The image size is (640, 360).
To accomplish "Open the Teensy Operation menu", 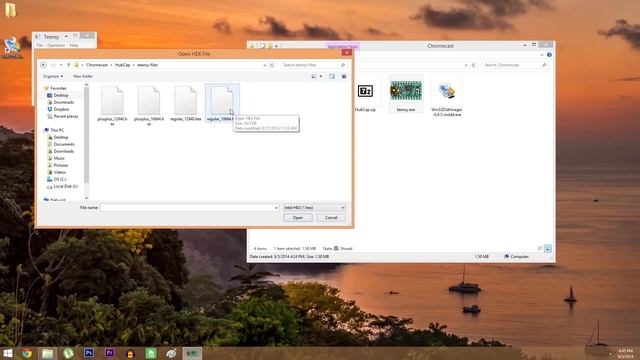I will (x=56, y=45).
